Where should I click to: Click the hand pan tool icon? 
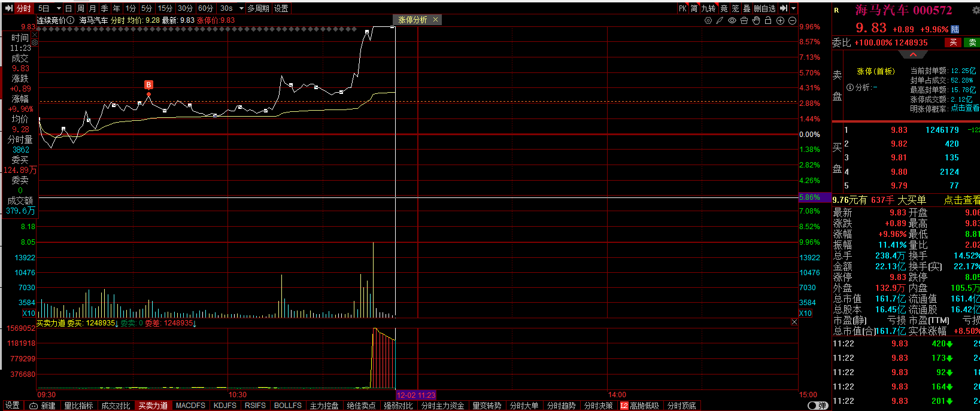(756, 20)
